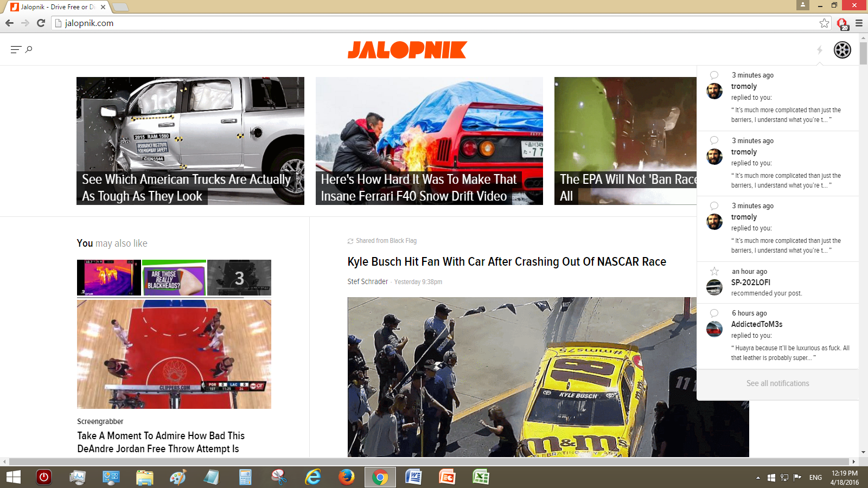
Task: Click the Screengrabber label
Action: (x=100, y=421)
